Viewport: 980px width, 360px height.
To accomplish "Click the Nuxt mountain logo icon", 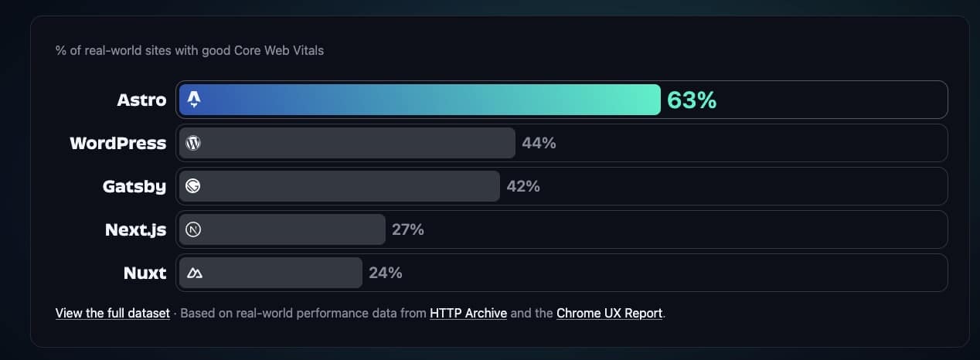I will (x=195, y=273).
